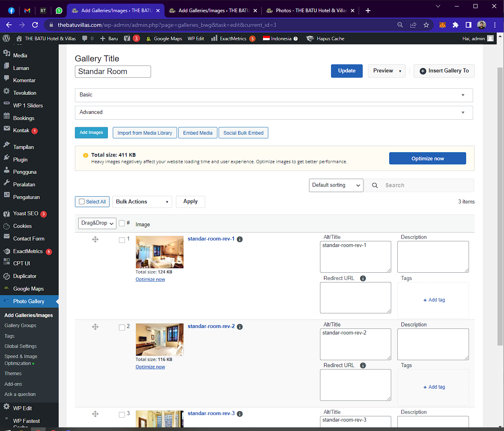Open a new browser tab with plus icon
This screenshot has height=431, width=504.
[x=368, y=11]
